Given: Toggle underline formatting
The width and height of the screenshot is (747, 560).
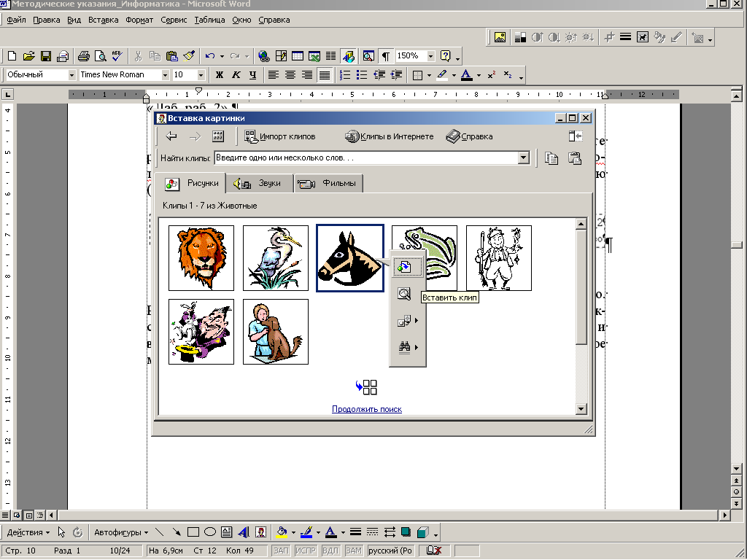Looking at the screenshot, I should point(253,75).
